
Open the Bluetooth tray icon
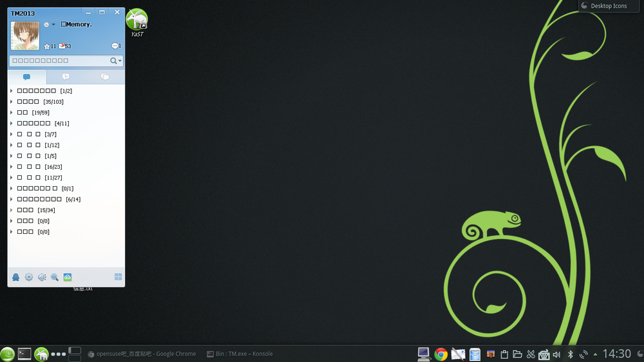click(570, 354)
